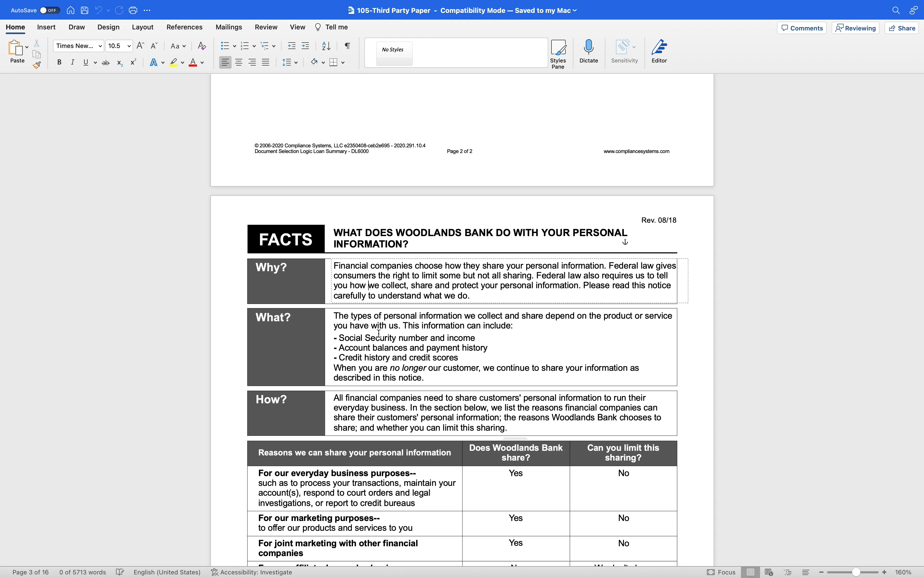Open the Multilevel list dropdown

(274, 46)
